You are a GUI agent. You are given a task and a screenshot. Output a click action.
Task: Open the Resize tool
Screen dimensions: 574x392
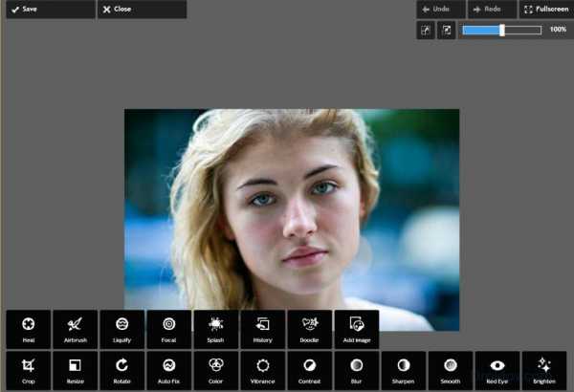[x=75, y=370]
